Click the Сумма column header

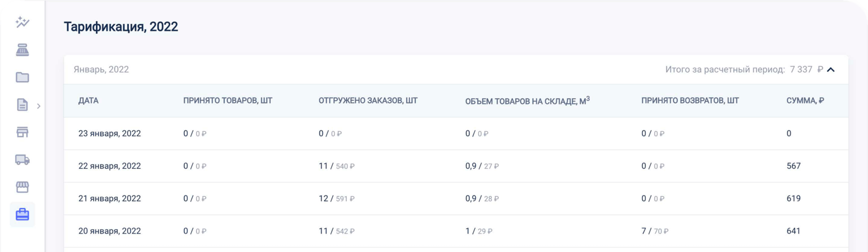click(805, 101)
